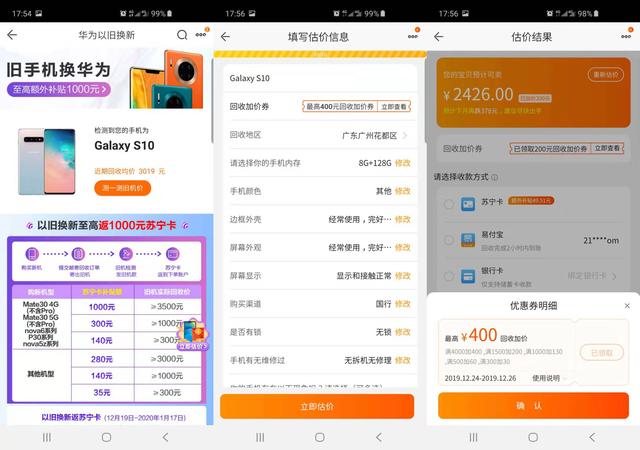Viewport: 640px width, 450px height.
Task: Tap the home button on the 填写估价信息 screen
Action: coord(320,437)
